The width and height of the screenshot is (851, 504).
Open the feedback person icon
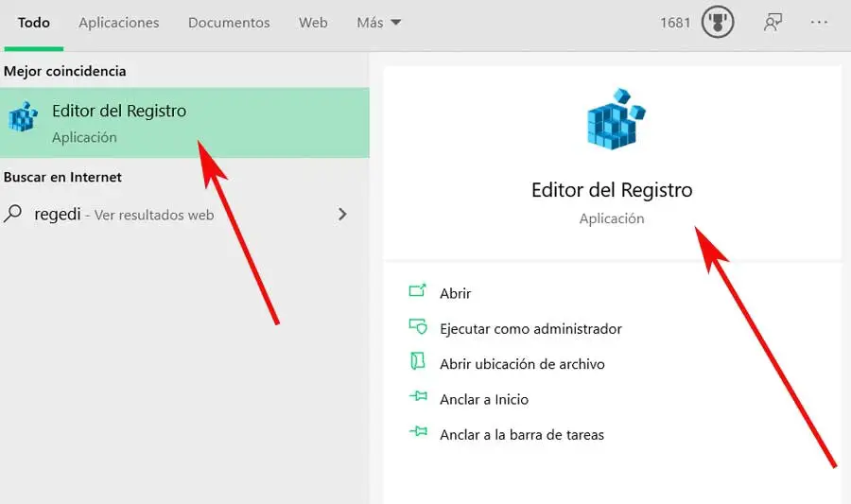(x=773, y=23)
